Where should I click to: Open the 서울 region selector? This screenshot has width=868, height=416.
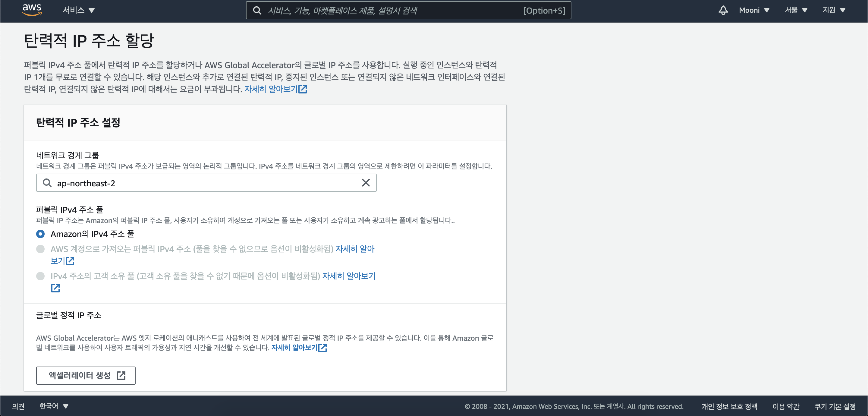796,10
